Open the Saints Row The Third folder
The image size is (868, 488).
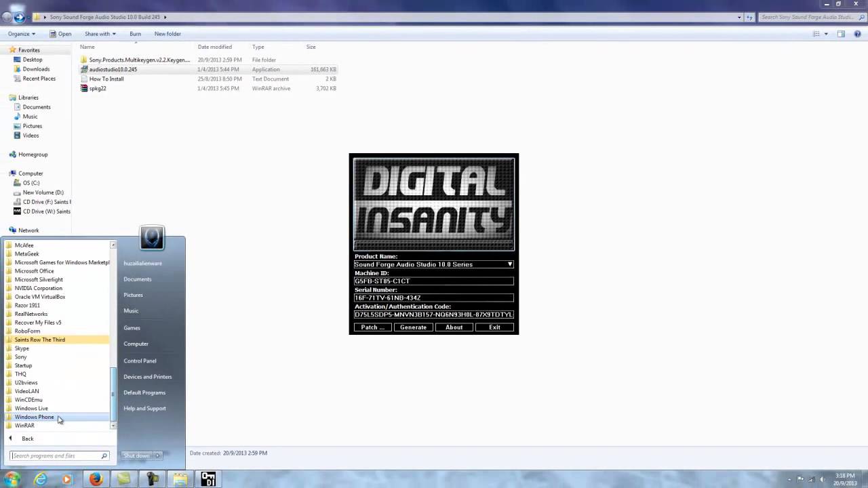[56, 340]
